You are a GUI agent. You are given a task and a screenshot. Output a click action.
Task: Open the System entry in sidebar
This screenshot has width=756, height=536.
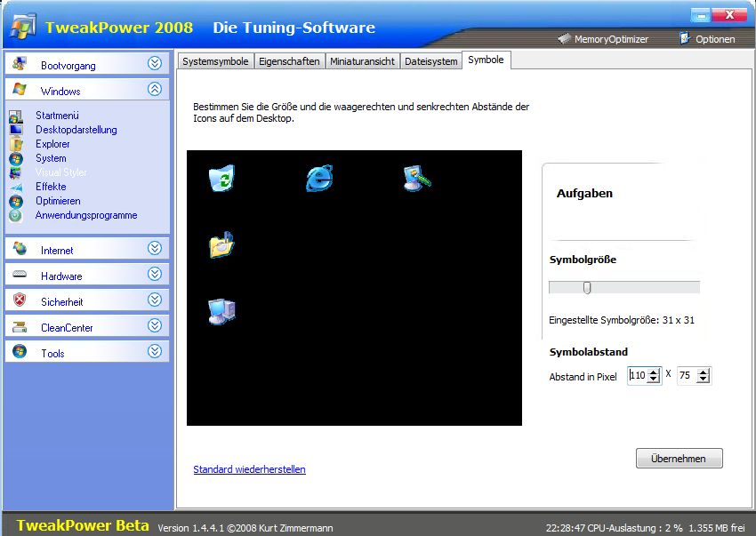click(x=51, y=158)
